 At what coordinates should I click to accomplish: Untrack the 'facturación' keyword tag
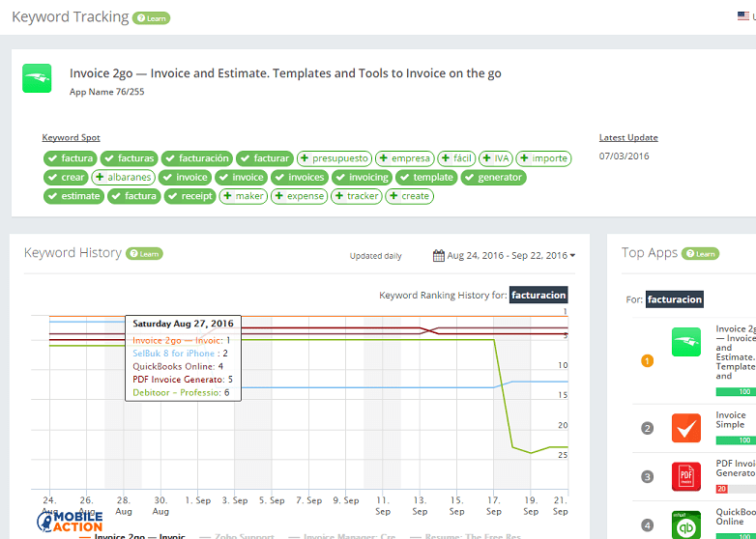(x=197, y=158)
